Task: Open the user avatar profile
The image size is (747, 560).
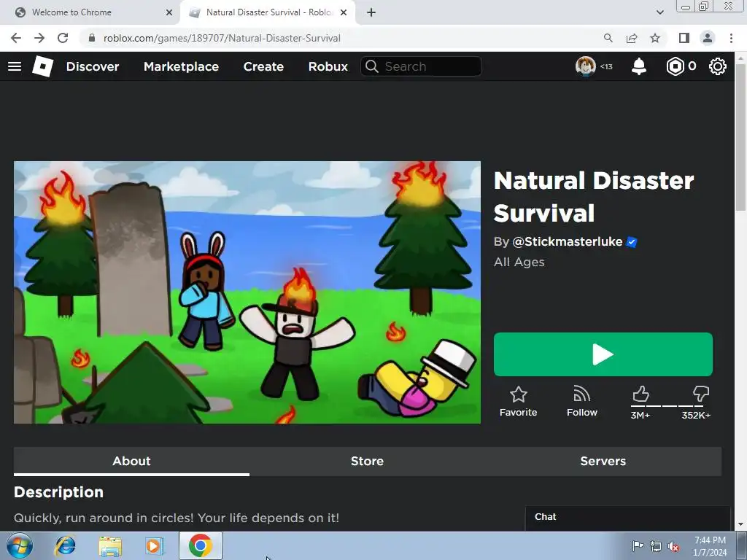Action: click(x=586, y=66)
